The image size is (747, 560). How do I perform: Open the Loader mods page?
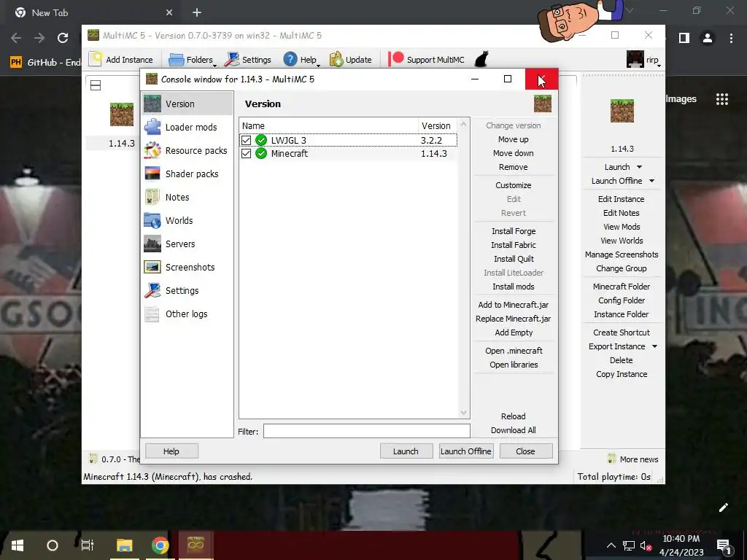coord(187,127)
